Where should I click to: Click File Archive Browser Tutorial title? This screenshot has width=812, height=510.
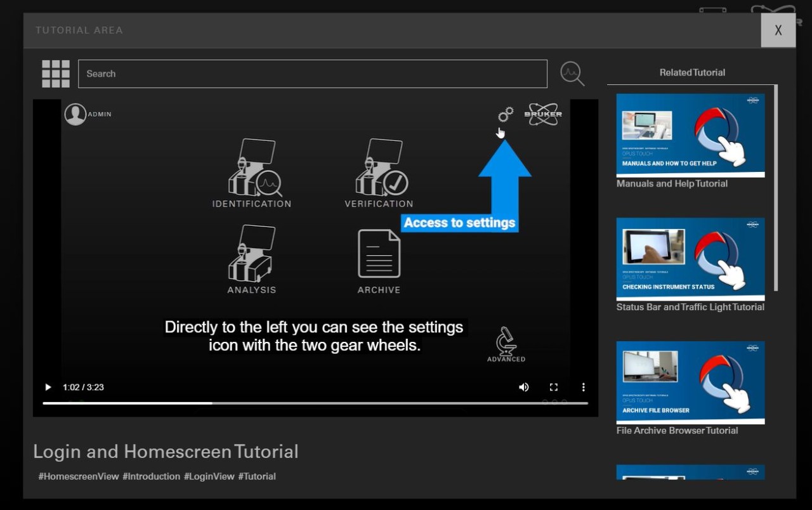pyautogui.click(x=677, y=430)
